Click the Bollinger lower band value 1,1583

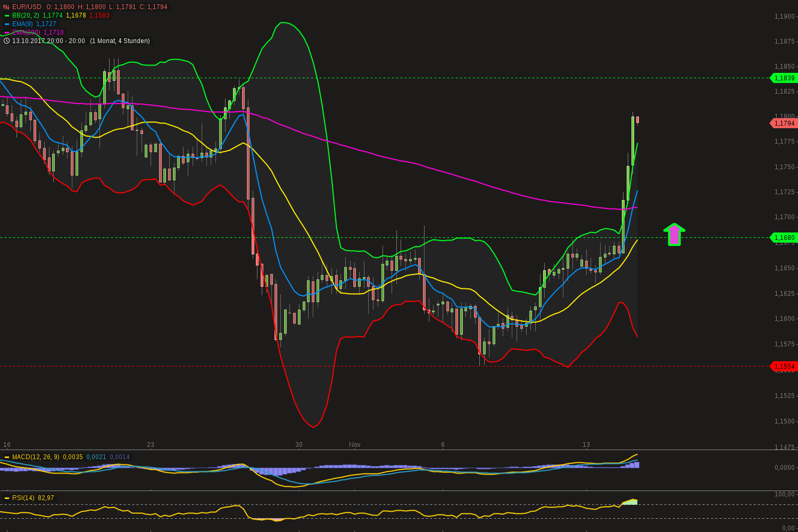coord(99,15)
